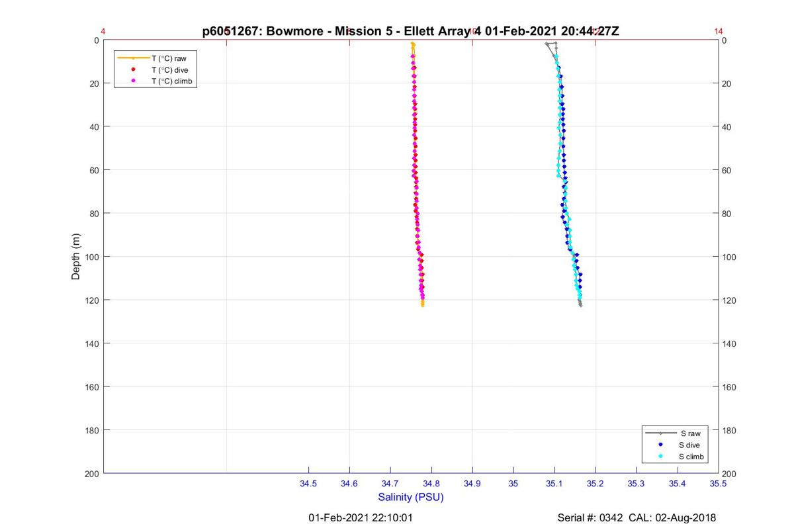Click the 20 tick on left depth axis

(x=95, y=83)
